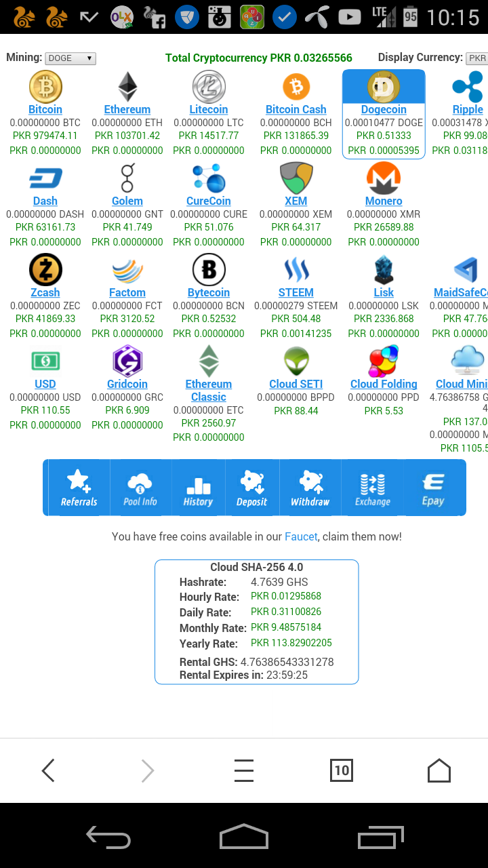Screen dimensions: 488x868
Task: Open the Referrals tab
Action: (x=79, y=488)
